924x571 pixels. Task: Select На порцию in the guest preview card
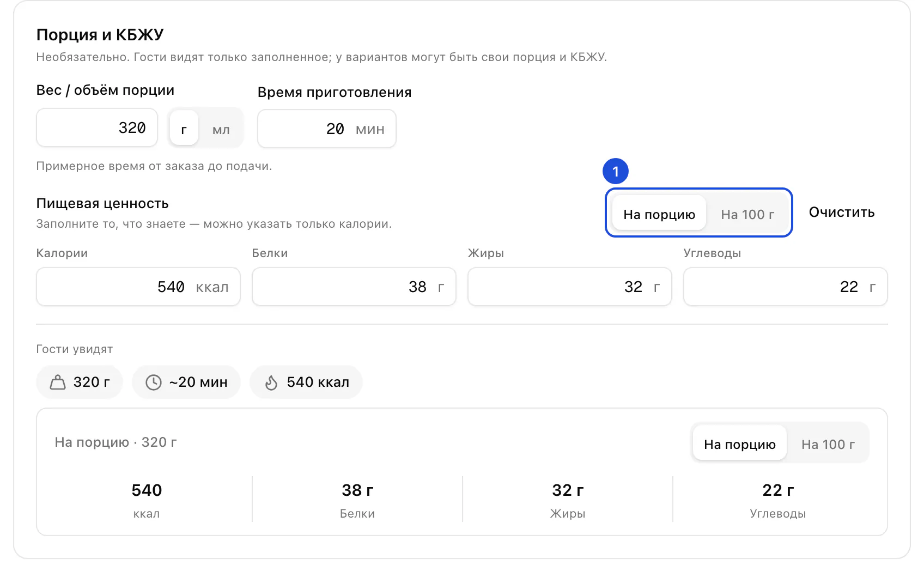pos(740,444)
